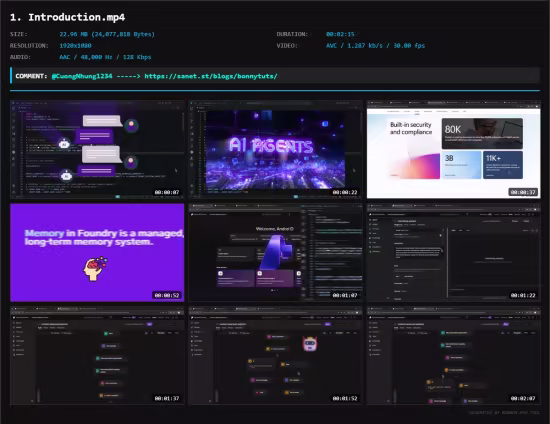550x424 pixels.
Task: Click the COMMENT: label
Action: 31,76
